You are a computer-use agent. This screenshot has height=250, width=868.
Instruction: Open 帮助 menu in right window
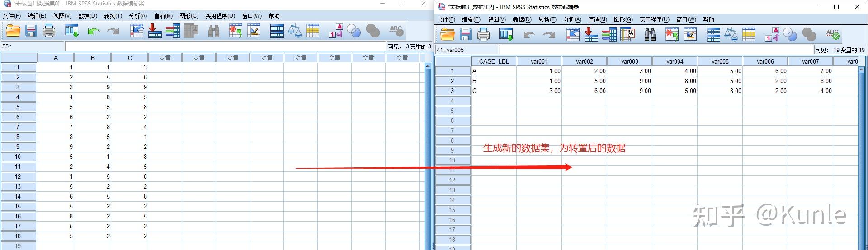tap(708, 19)
